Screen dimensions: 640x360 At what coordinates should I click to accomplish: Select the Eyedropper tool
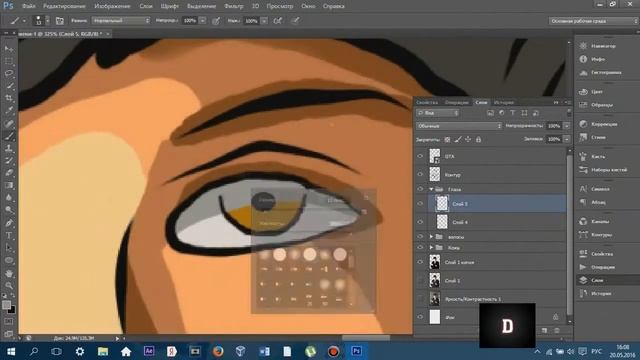point(9,110)
